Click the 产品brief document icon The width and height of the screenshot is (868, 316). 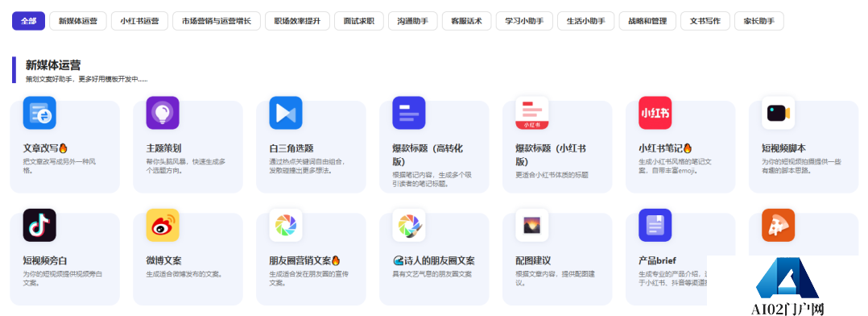click(x=655, y=225)
